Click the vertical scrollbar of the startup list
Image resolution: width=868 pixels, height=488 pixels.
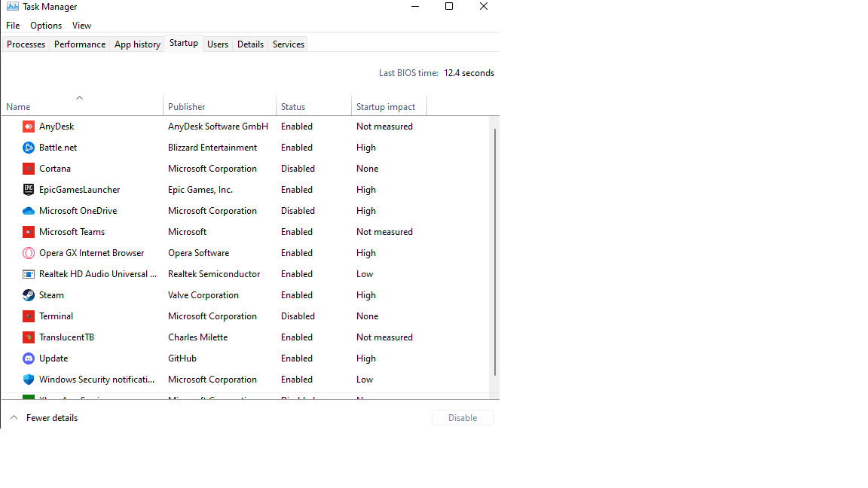pos(495,252)
